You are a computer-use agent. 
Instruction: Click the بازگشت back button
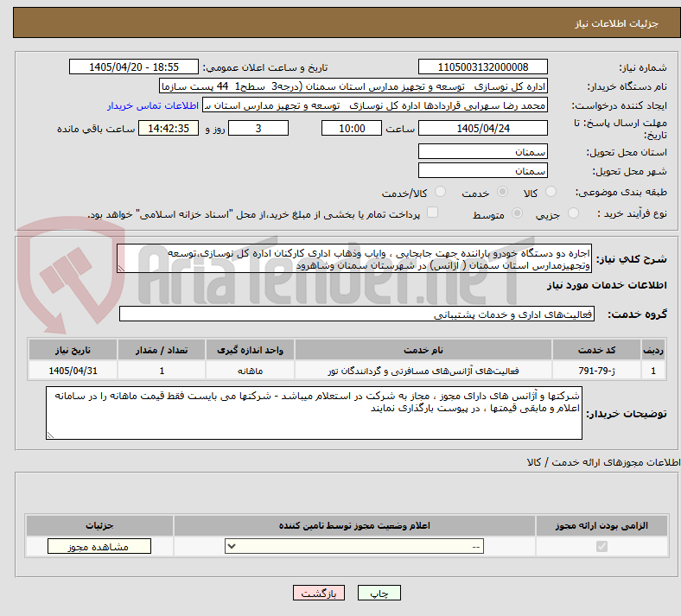coord(319,594)
